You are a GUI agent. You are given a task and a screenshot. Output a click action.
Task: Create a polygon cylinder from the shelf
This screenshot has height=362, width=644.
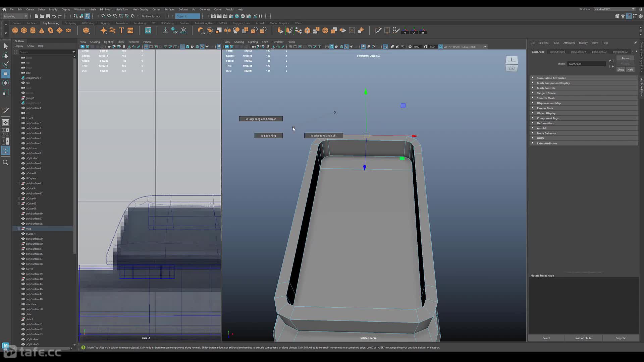(x=33, y=31)
